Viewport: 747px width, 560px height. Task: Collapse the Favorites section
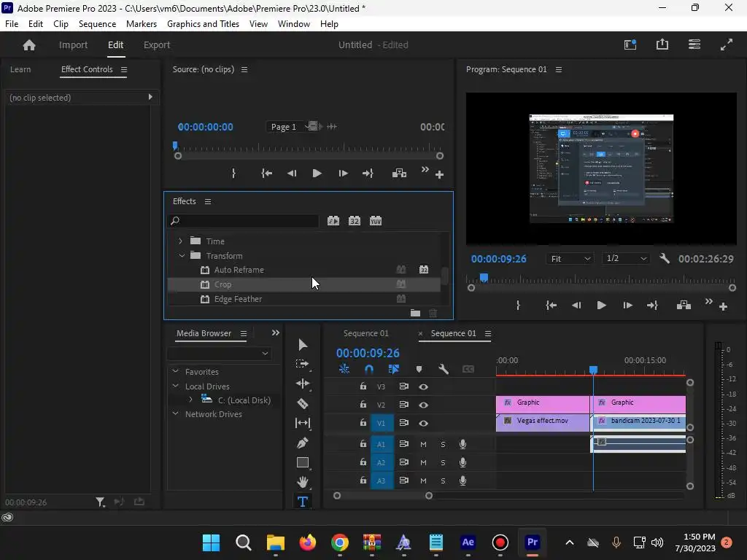(x=175, y=371)
